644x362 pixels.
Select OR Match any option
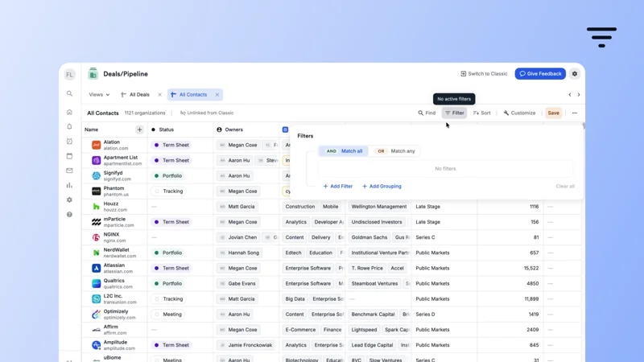(x=396, y=151)
